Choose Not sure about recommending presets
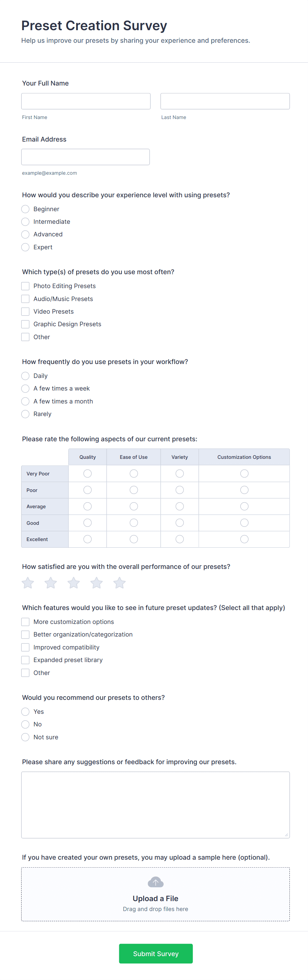308x980 pixels. (x=25, y=737)
